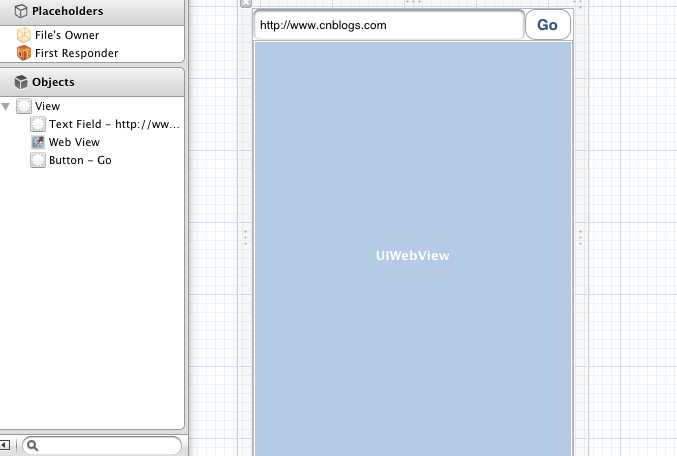The width and height of the screenshot is (677, 456).
Task: Click the Placeholders cube icon
Action: coord(21,11)
